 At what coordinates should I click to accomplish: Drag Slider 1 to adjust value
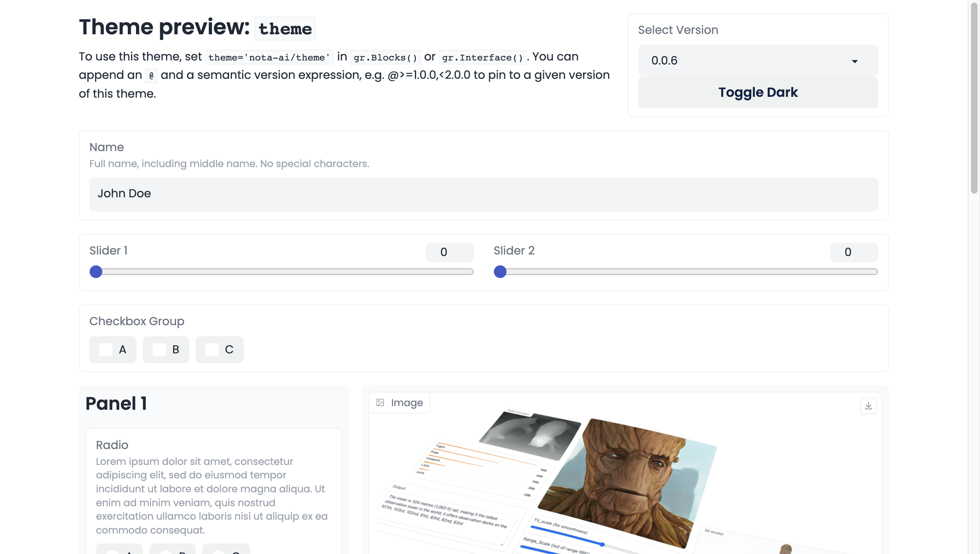[x=96, y=271]
